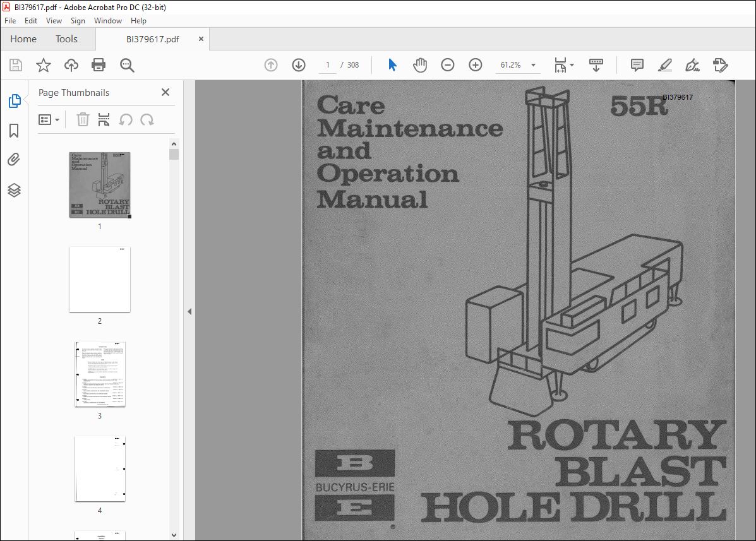Switch to the Home tab
Screen dimensions: 756x541
point(23,39)
